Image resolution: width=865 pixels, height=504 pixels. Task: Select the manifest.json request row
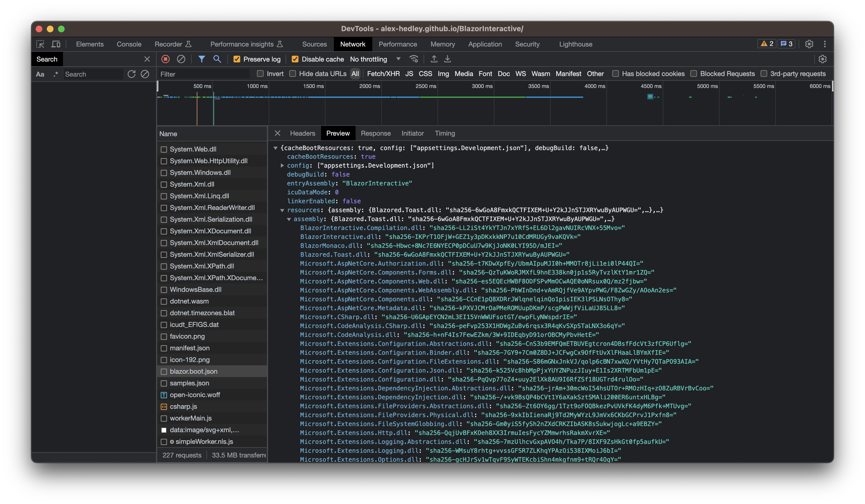tap(212, 348)
